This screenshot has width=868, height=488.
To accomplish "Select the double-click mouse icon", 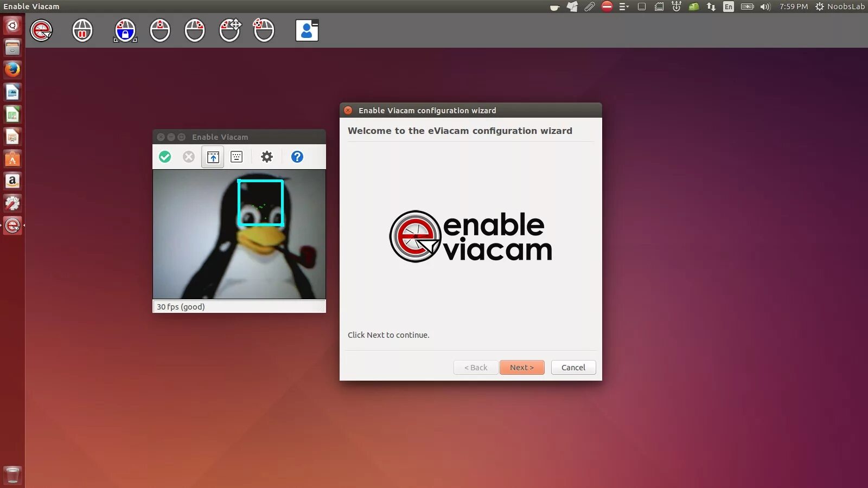I will click(264, 30).
